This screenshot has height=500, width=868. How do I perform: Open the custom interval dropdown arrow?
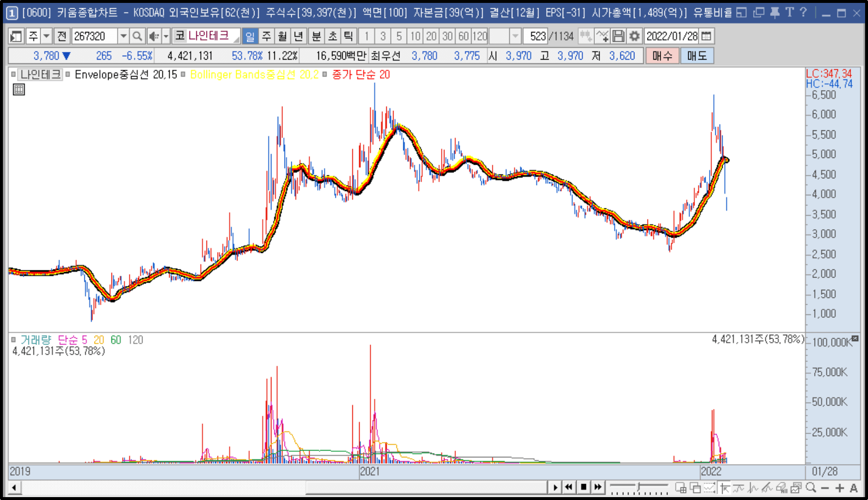[515, 36]
